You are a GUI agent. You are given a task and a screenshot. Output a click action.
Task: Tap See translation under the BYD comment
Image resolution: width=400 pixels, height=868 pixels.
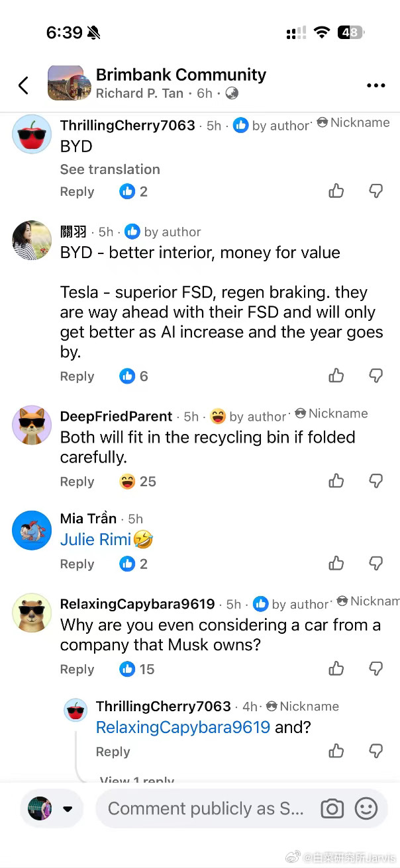click(110, 169)
